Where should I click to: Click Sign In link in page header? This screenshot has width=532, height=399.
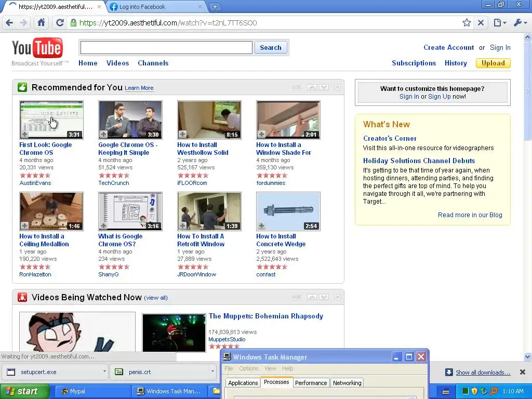[x=500, y=47]
